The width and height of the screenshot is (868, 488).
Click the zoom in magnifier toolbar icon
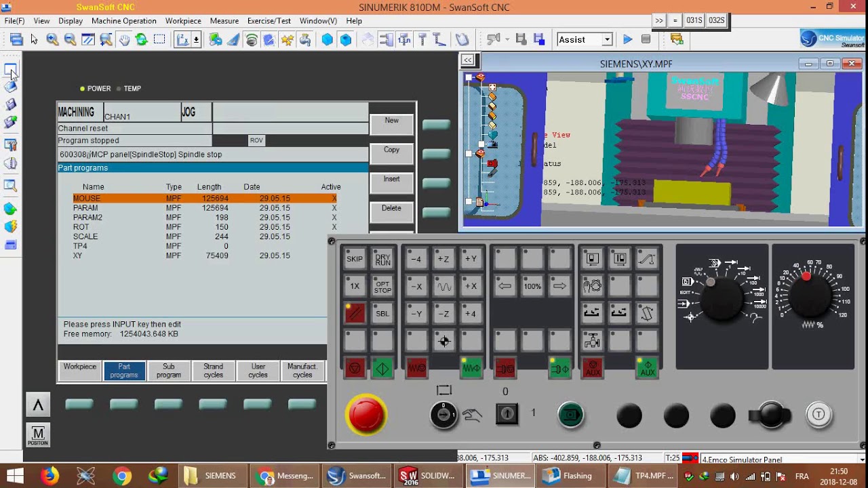pyautogui.click(x=52, y=39)
